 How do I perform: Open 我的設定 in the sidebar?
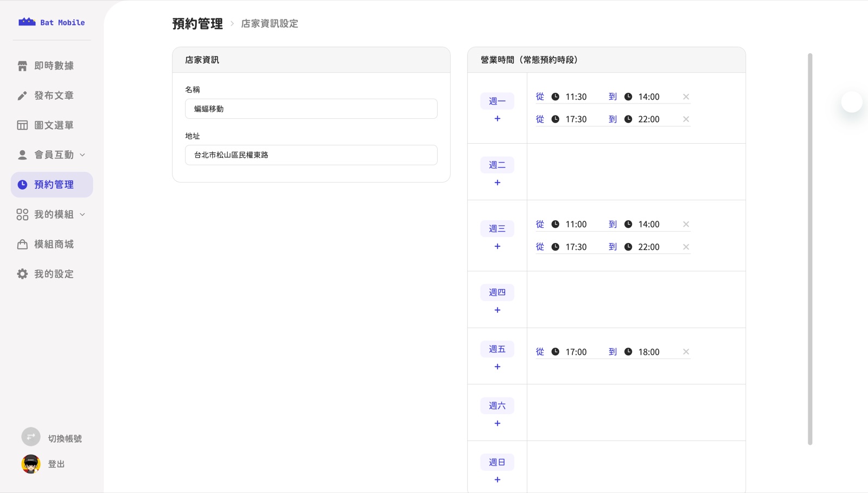pos(52,274)
